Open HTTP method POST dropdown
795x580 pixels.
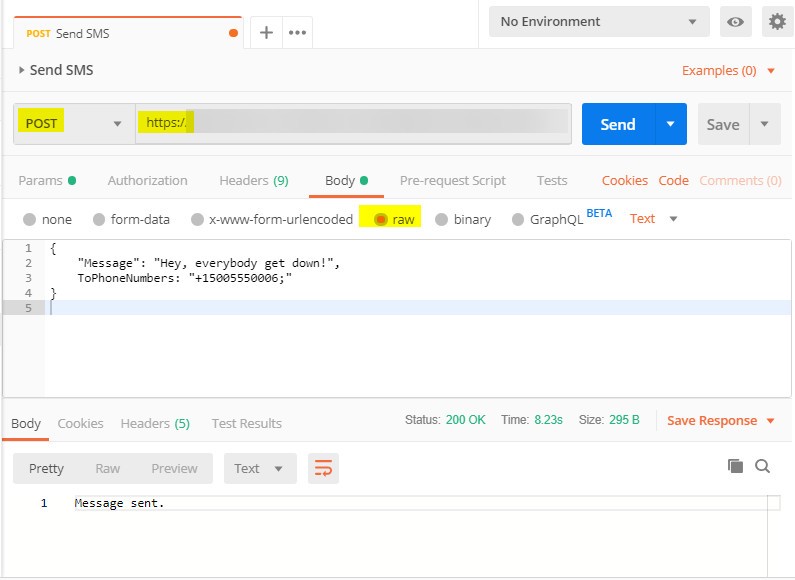click(x=74, y=124)
